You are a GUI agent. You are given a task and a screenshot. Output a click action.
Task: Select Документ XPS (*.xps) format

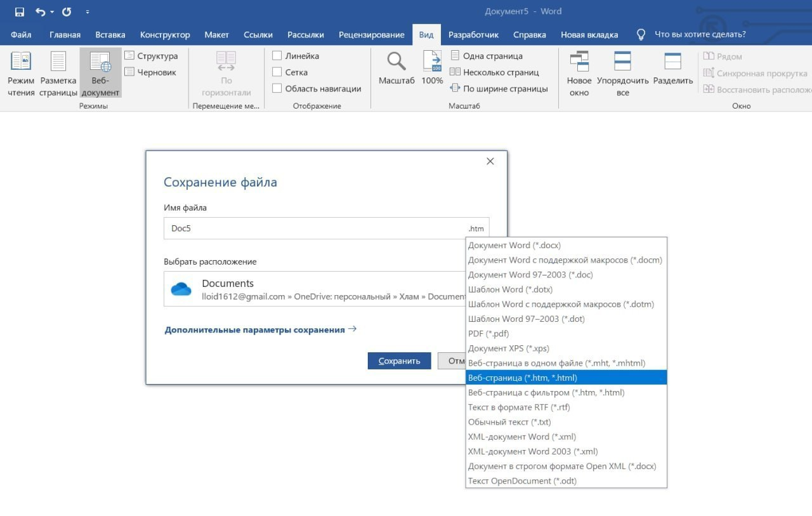[566, 348]
